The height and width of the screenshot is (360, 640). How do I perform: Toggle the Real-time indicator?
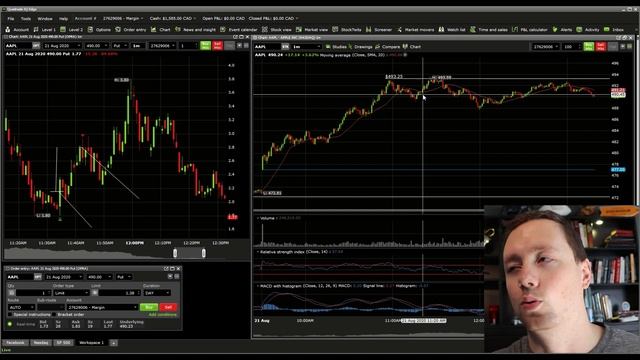point(10,324)
